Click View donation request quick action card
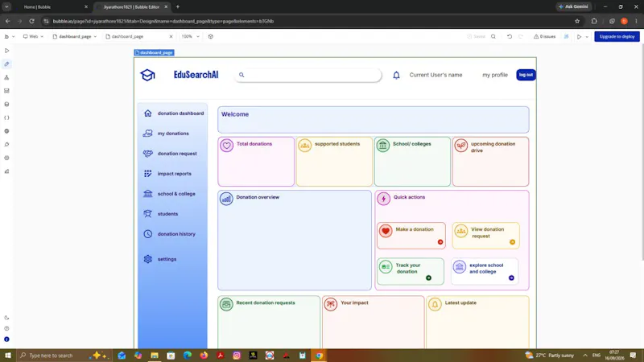This screenshot has height=362, width=644. point(486,236)
